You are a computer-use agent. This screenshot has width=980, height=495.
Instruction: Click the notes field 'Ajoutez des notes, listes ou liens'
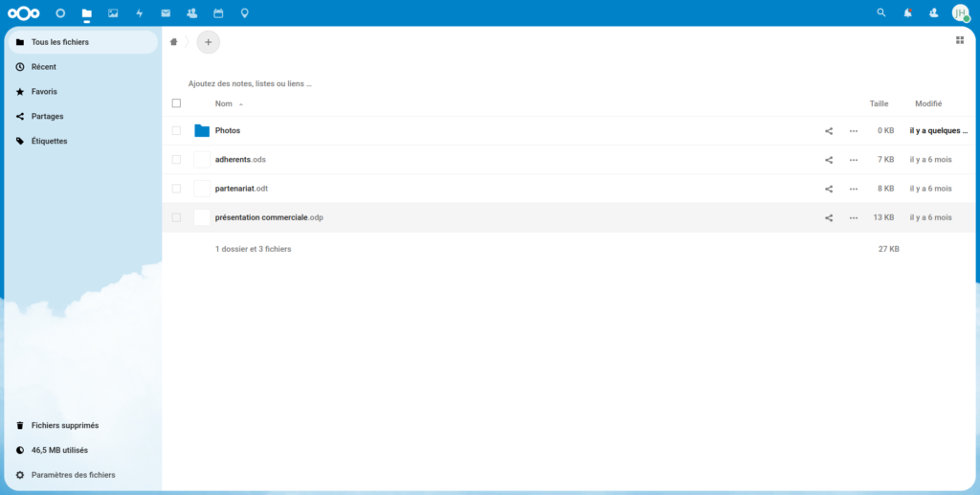pyautogui.click(x=250, y=83)
